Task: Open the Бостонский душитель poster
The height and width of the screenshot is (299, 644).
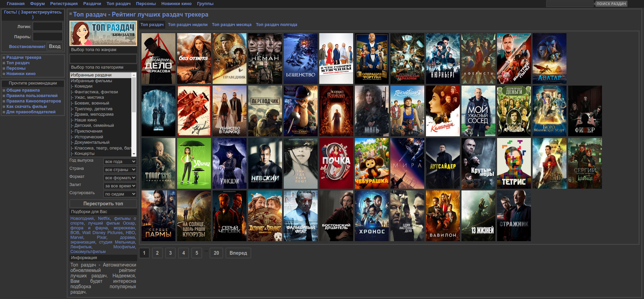Action: (x=336, y=216)
